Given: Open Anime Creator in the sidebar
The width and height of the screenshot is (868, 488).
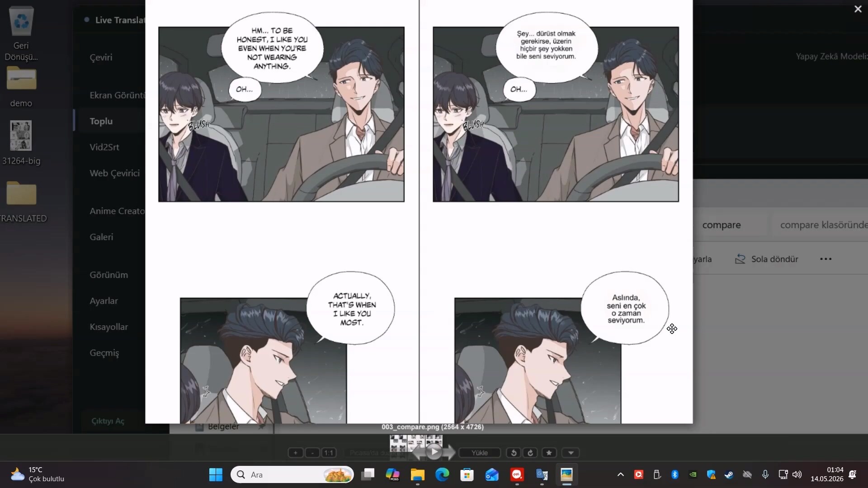Looking at the screenshot, I should tap(117, 211).
